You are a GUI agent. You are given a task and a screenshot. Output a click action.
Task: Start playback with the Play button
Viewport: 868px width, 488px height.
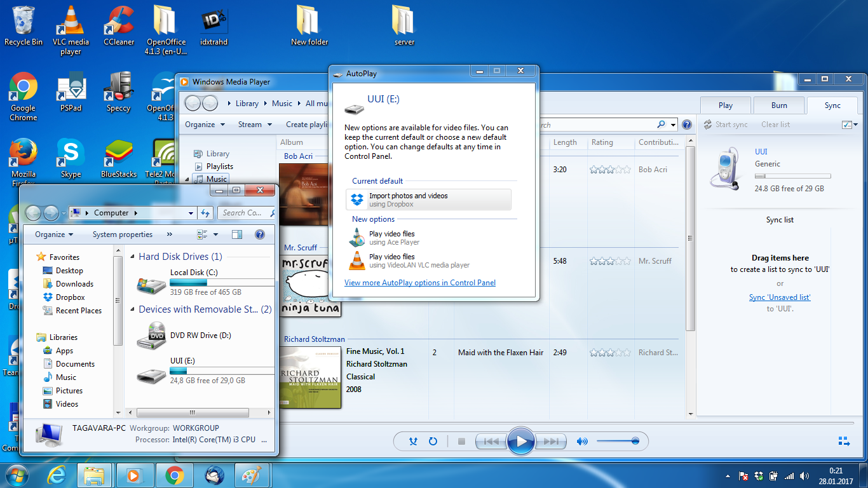point(521,441)
